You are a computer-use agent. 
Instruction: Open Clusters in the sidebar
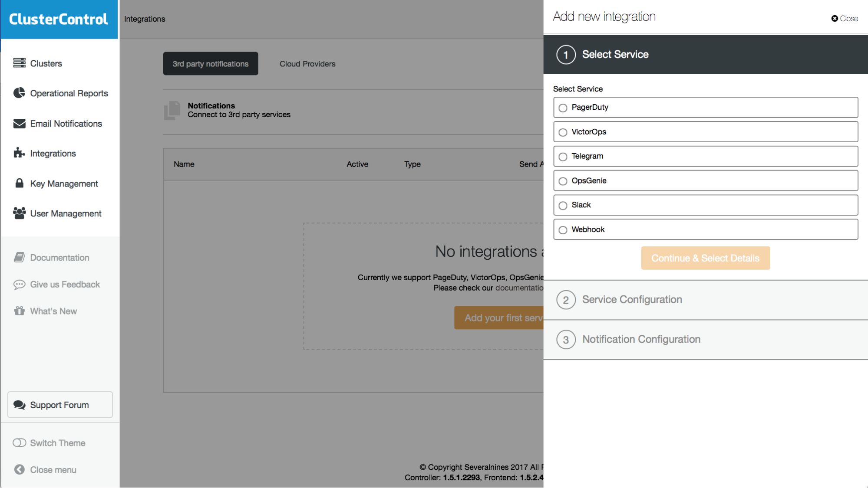(x=46, y=63)
